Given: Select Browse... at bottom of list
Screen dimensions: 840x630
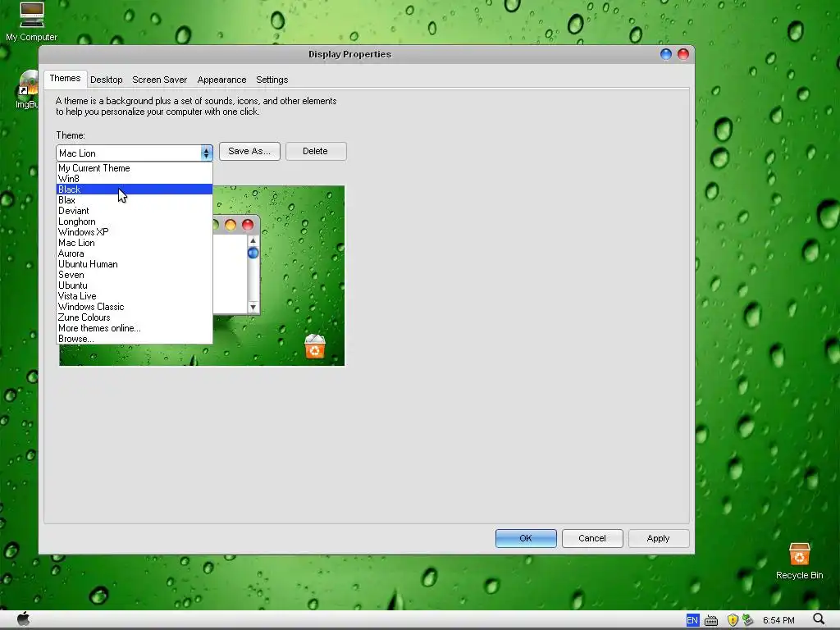Looking at the screenshot, I should tap(135, 339).
